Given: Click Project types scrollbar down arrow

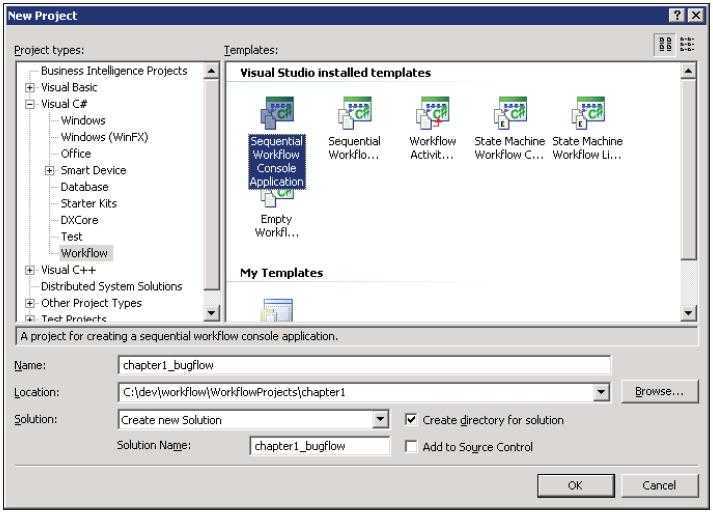Looking at the screenshot, I should pyautogui.click(x=211, y=313).
